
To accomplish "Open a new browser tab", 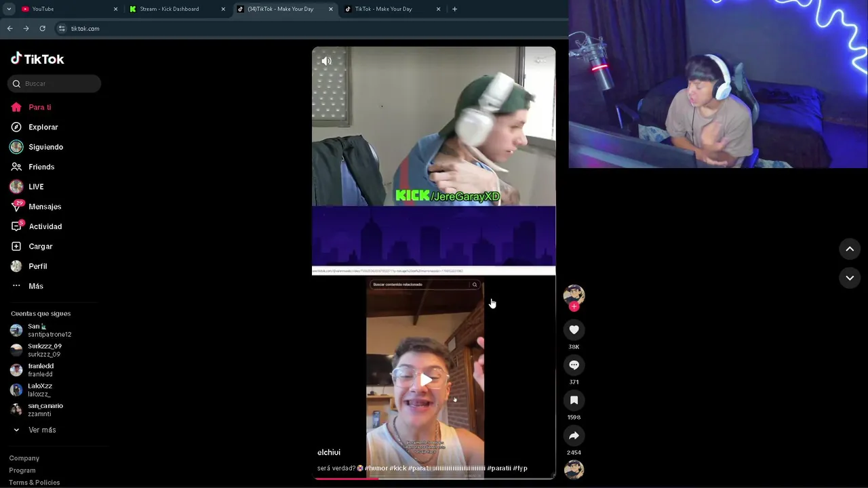I will point(454,9).
